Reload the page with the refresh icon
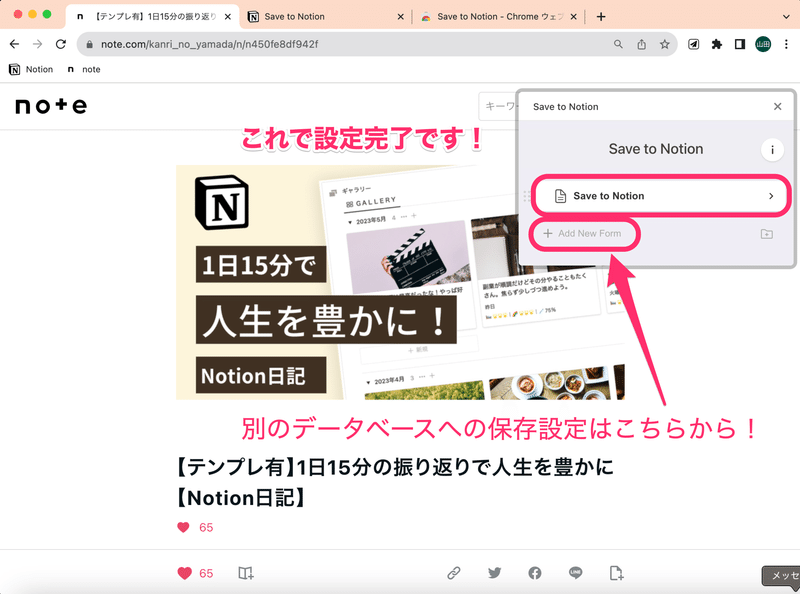Image resolution: width=800 pixels, height=594 pixels. pyautogui.click(x=61, y=44)
